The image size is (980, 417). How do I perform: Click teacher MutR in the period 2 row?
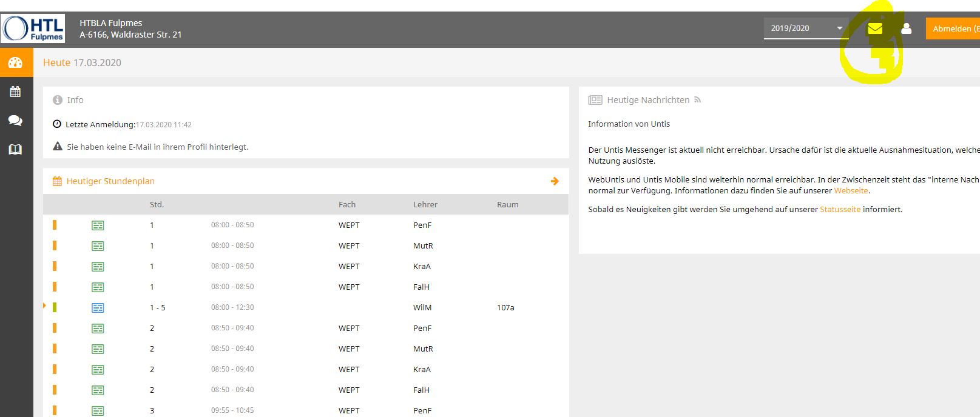(x=423, y=349)
